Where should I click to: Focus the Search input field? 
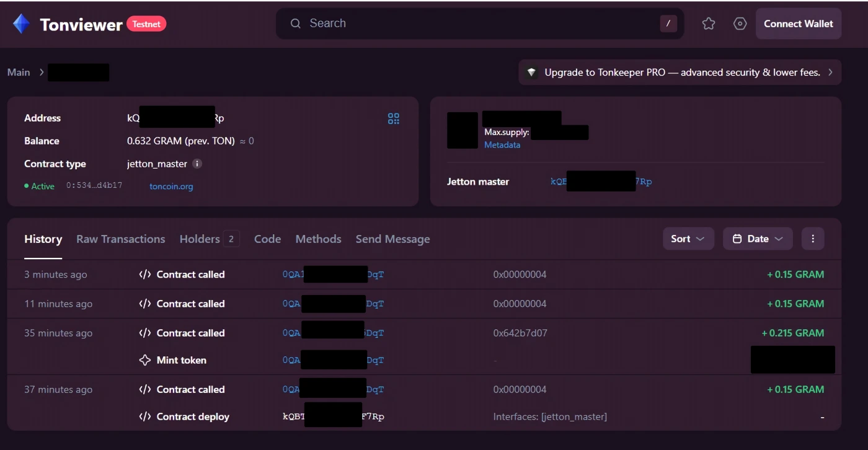480,24
